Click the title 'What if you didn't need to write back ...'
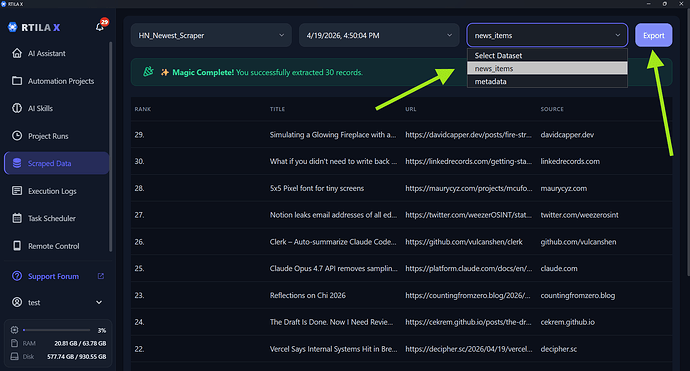Viewport: 690px width, 371px height. (333, 162)
